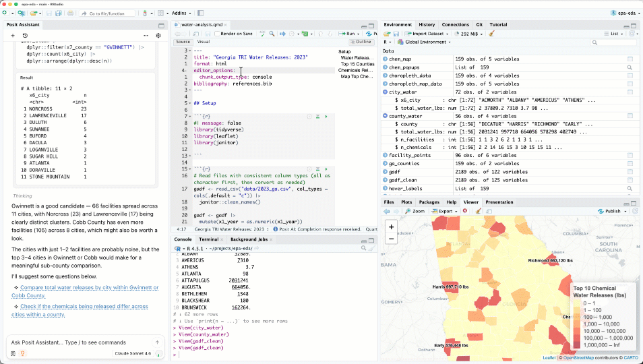Open the Import Dataset dropdown

[x=427, y=34]
